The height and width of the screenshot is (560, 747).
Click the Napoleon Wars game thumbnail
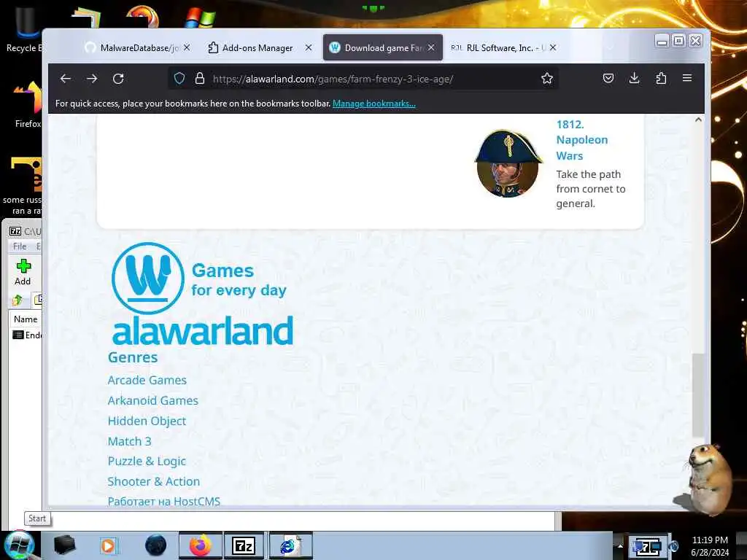pyautogui.click(x=508, y=163)
